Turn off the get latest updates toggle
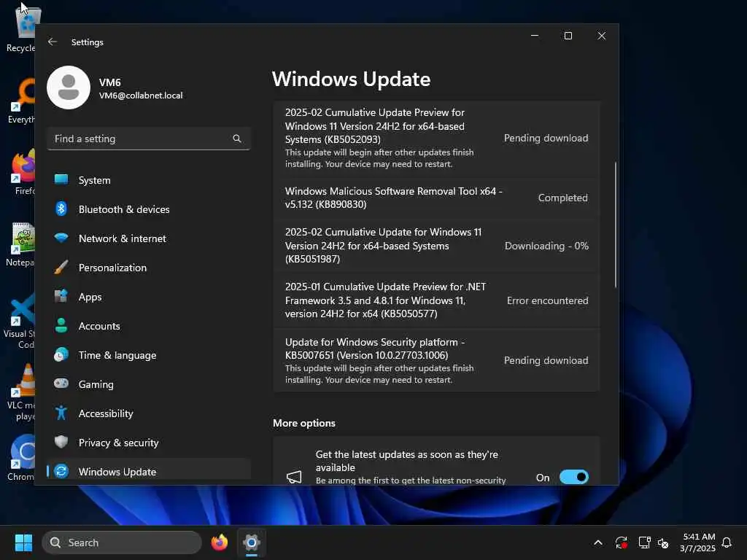747x560 pixels. pyautogui.click(x=573, y=477)
